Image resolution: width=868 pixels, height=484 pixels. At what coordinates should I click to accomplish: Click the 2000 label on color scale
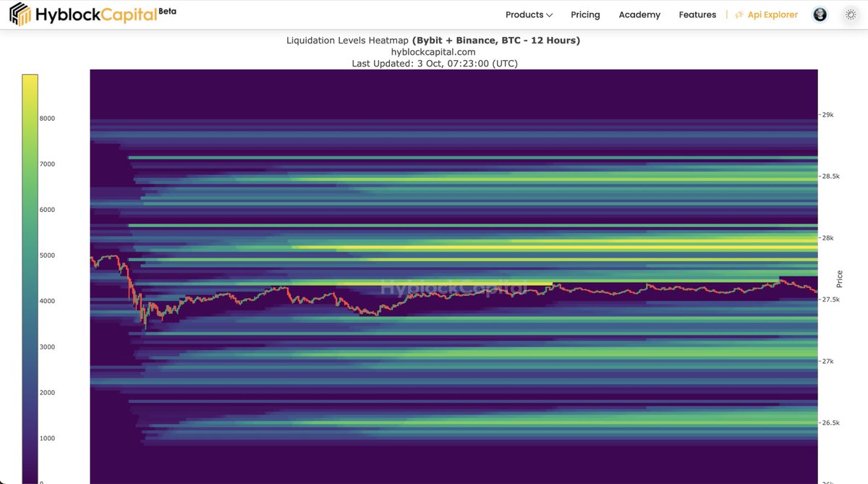[47, 393]
